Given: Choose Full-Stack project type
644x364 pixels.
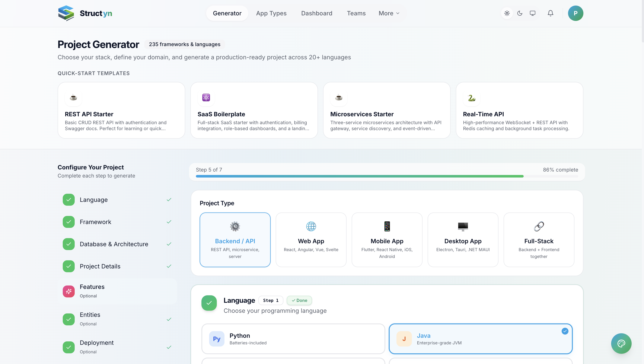Looking at the screenshot, I should 539,240.
